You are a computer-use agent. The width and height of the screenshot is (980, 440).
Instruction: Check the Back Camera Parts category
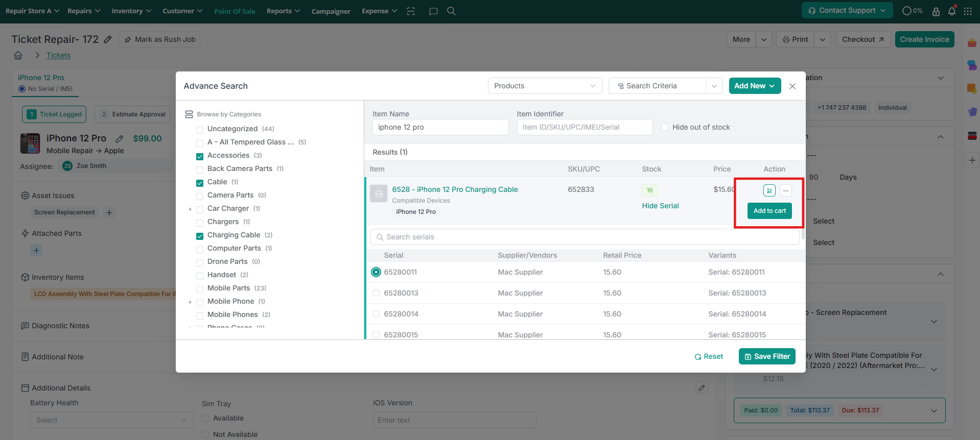coord(200,169)
